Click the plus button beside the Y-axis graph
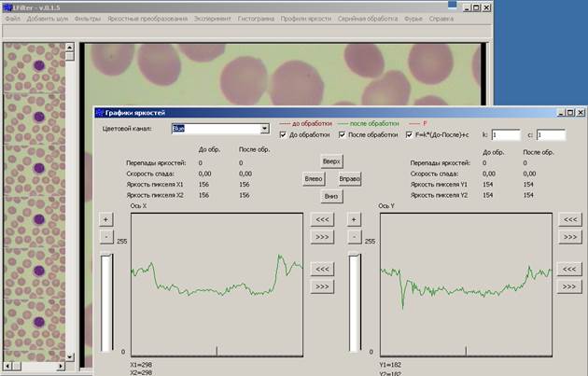Image resolution: width=588 pixels, height=376 pixels. [354, 219]
